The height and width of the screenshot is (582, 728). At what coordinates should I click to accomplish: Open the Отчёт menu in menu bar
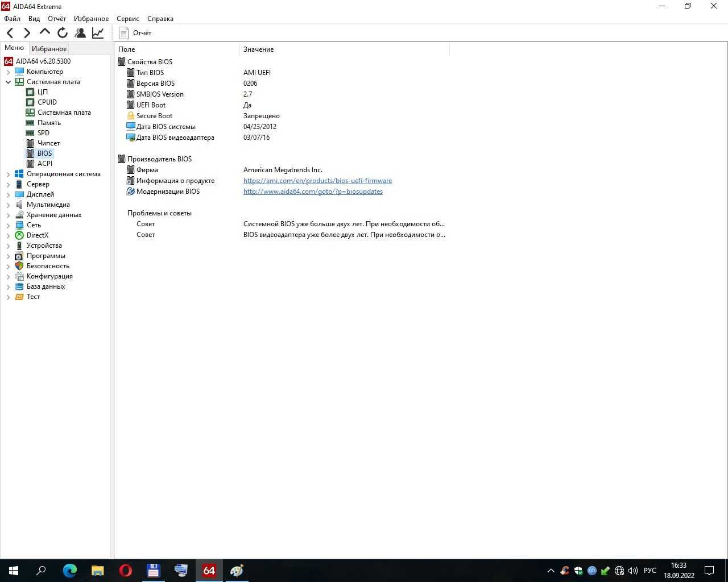coord(57,19)
